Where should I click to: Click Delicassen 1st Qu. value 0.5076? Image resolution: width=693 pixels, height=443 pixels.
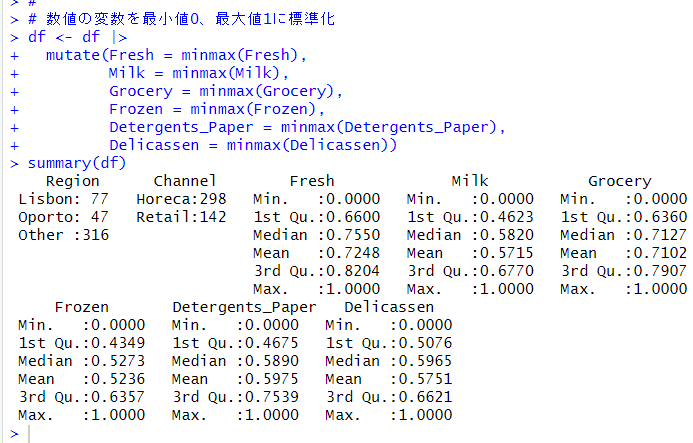[425, 344]
